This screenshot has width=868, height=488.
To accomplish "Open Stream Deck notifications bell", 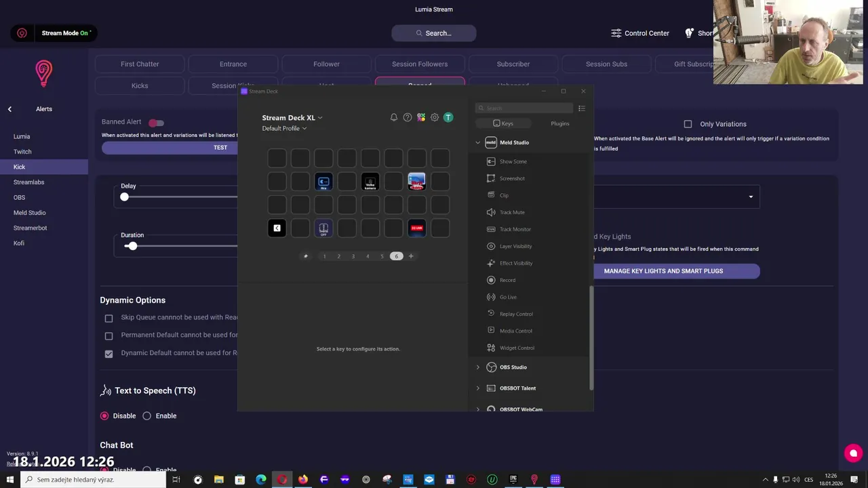I will [x=393, y=117].
